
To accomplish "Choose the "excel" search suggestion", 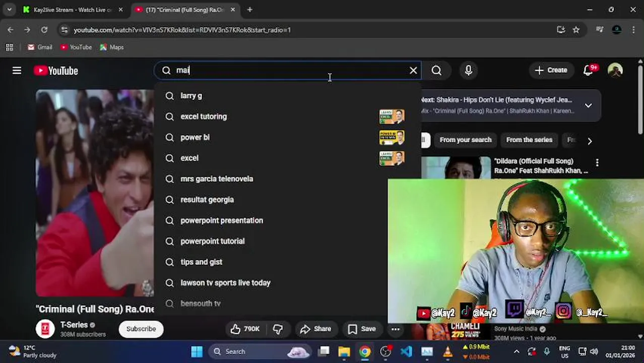I will (287, 158).
